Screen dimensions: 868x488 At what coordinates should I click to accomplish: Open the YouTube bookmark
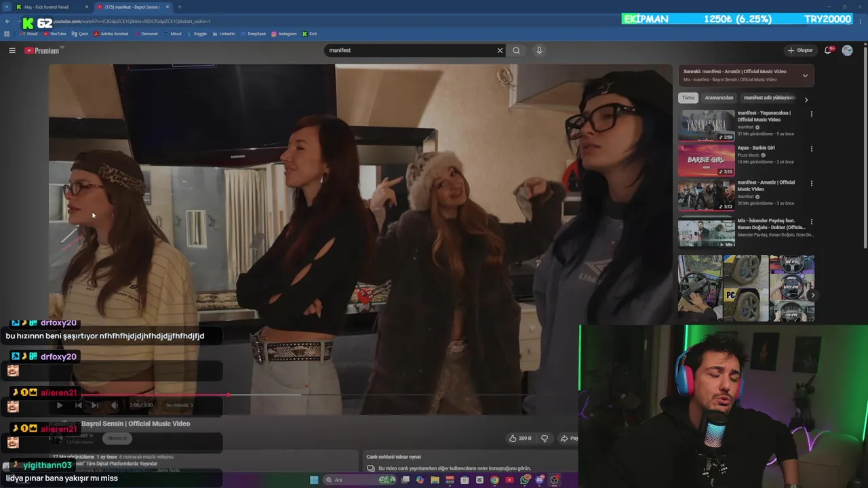coord(54,34)
